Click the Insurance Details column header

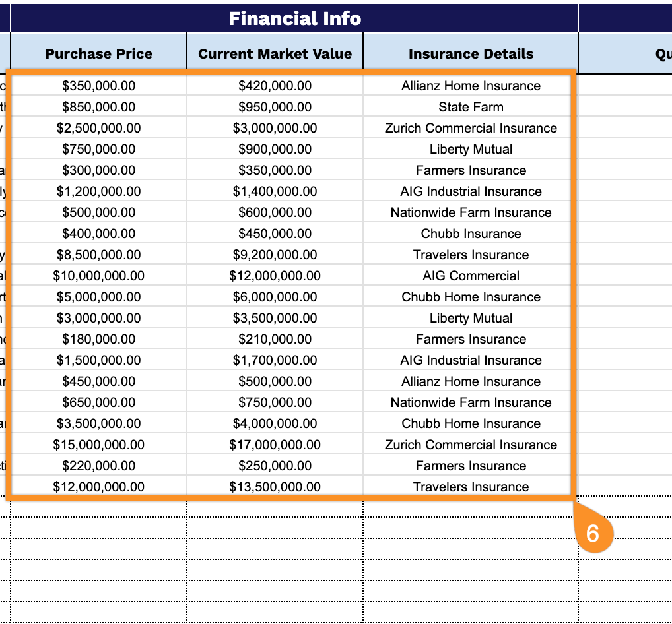click(x=471, y=54)
